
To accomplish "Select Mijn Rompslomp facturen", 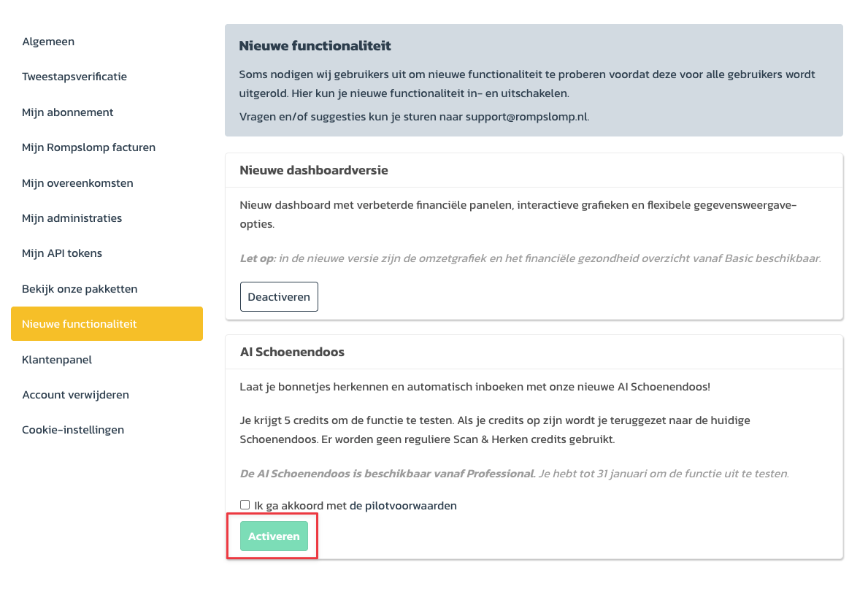I will pos(88,147).
